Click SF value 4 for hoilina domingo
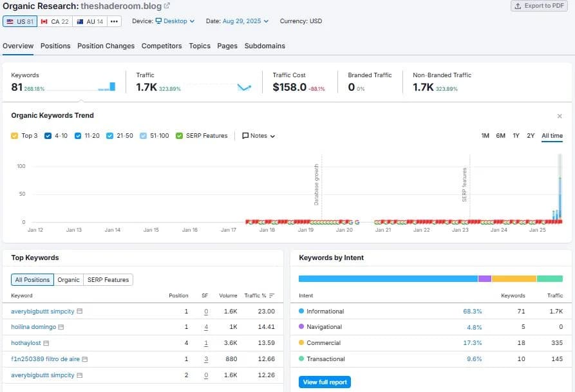Image resolution: width=575 pixels, height=392 pixels. [x=206, y=327]
